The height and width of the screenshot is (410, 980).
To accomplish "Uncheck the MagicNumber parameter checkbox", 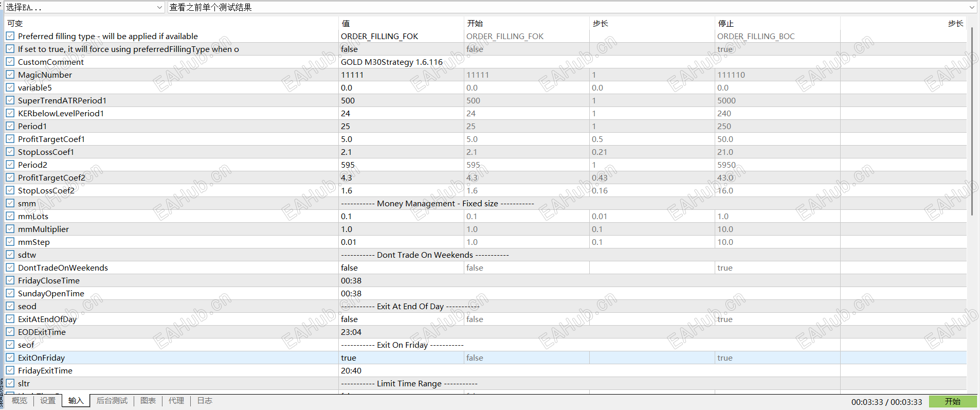I will 10,75.
